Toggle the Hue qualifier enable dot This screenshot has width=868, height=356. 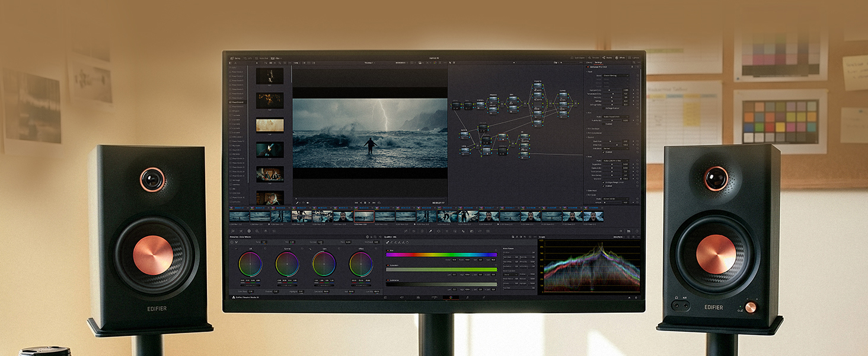388,250
